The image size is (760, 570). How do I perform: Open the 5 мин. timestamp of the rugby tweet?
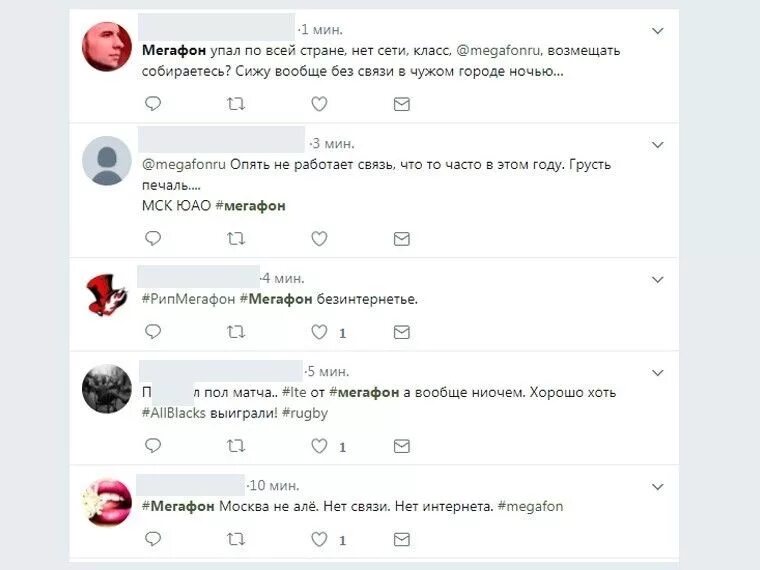[x=328, y=371]
